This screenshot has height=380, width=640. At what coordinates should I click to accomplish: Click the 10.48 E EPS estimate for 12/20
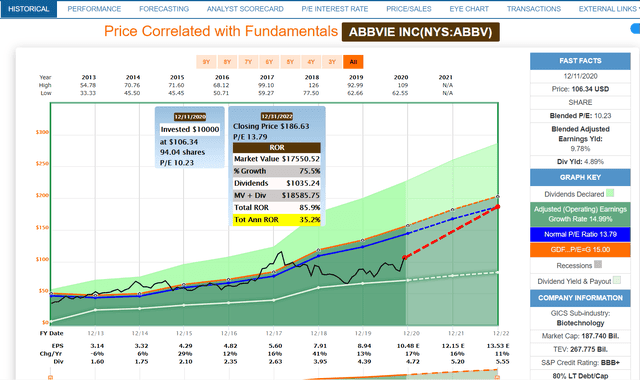(408, 346)
